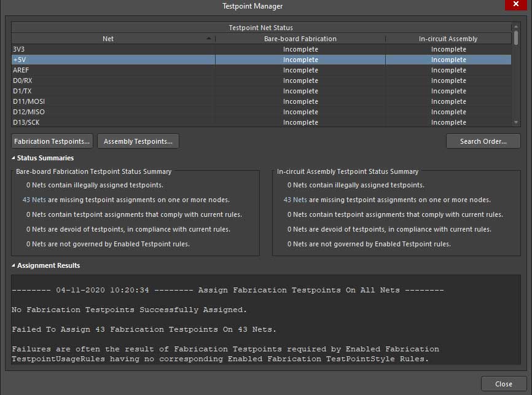Sort the table by the Net column header
The image size is (532, 395).
point(108,39)
